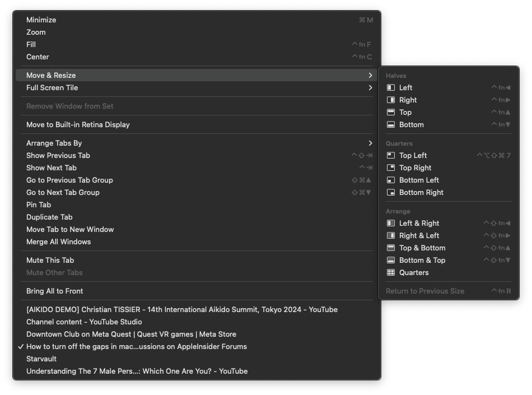Select the Top & Bottom arrange icon
The width and height of the screenshot is (532, 395).
coord(391,248)
